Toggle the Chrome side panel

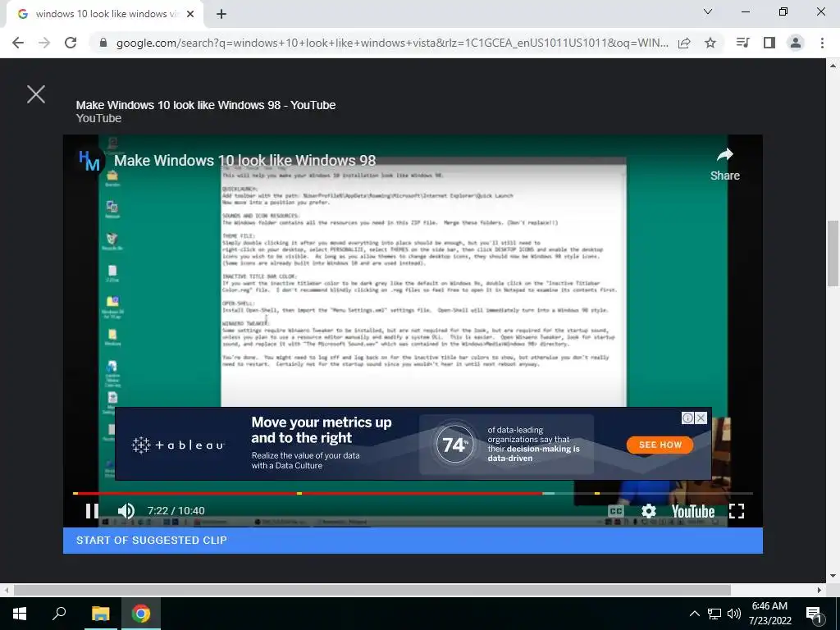click(x=769, y=43)
